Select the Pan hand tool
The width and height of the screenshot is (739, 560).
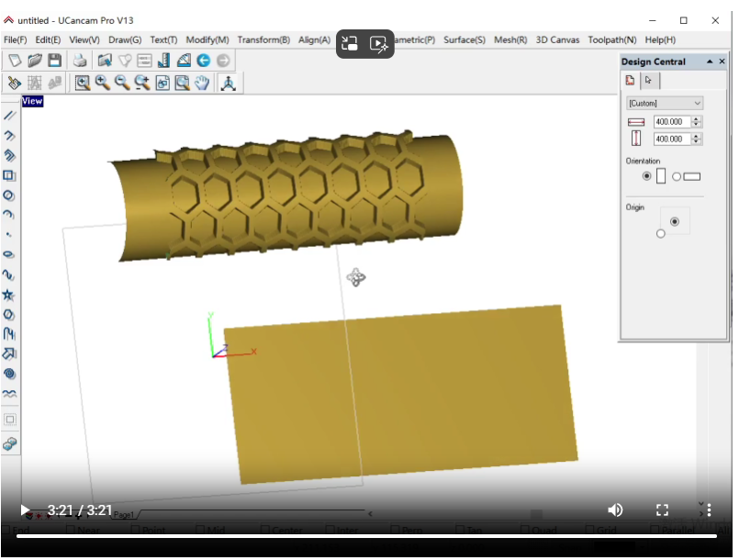[x=202, y=83]
